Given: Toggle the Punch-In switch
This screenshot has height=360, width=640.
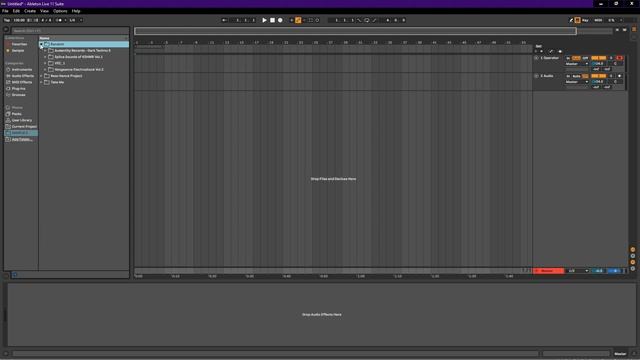Looking at the screenshot, I should (360, 20).
